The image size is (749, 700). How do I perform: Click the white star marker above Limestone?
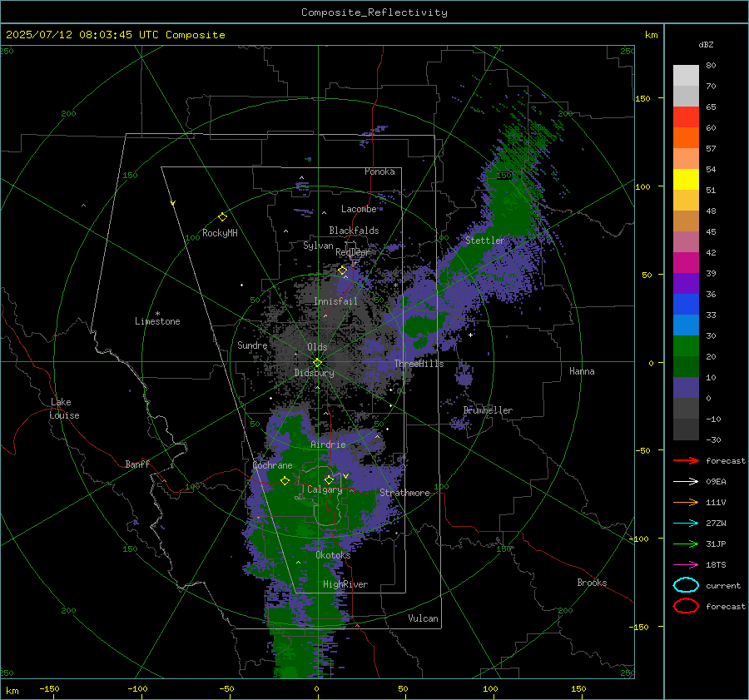[157, 314]
